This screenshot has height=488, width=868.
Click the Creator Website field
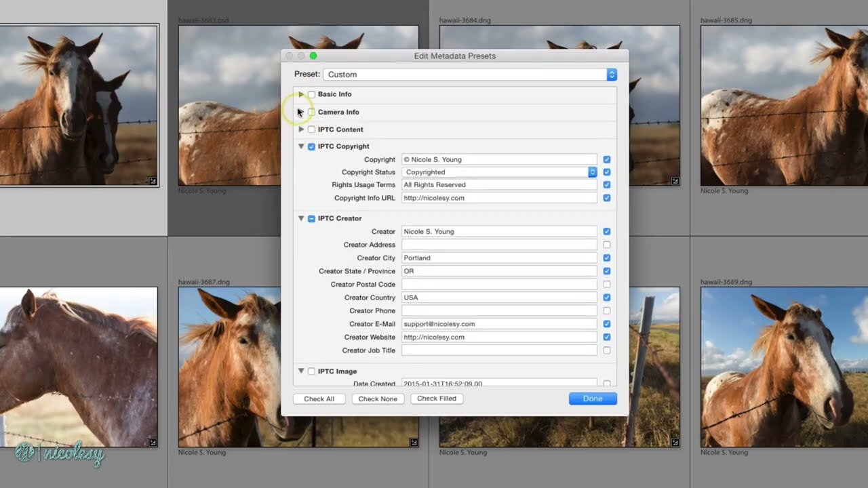pyautogui.click(x=499, y=337)
